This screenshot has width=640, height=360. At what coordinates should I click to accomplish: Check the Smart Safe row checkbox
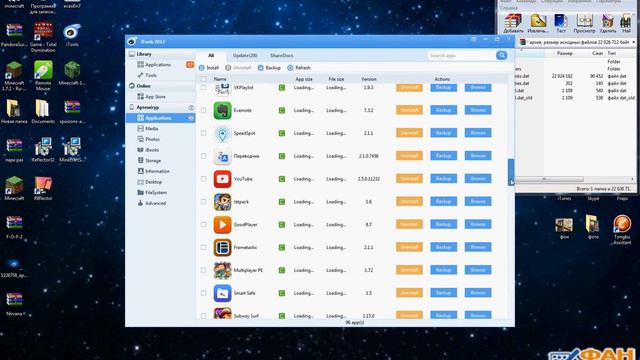point(204,293)
